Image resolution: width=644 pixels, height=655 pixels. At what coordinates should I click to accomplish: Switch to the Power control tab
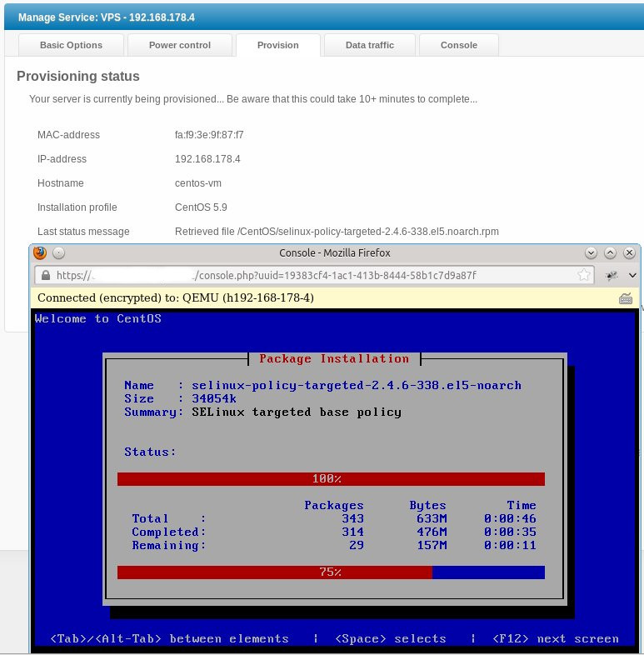[x=180, y=45]
